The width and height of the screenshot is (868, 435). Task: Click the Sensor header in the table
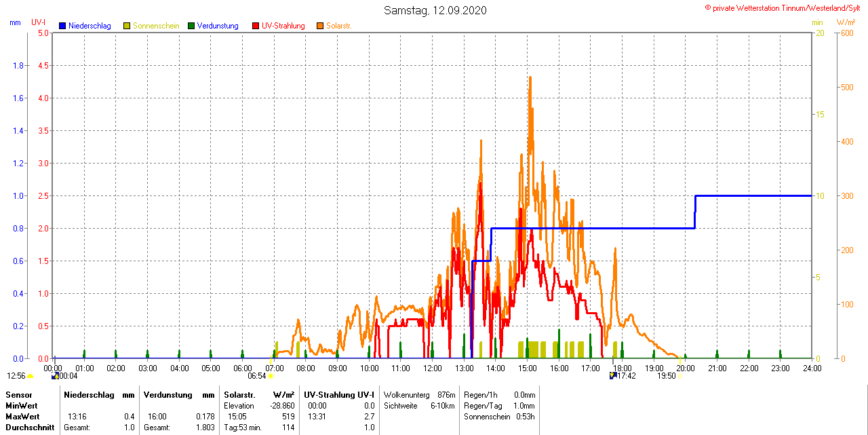click(x=19, y=395)
